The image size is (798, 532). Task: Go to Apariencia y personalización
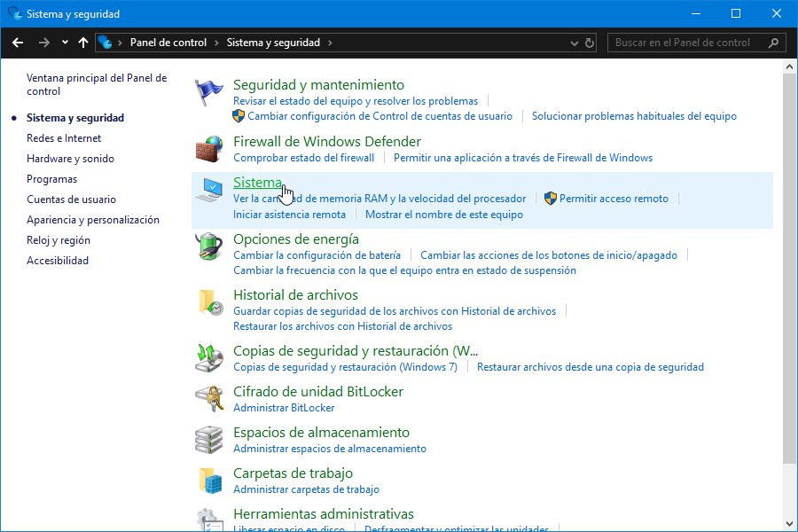point(93,219)
